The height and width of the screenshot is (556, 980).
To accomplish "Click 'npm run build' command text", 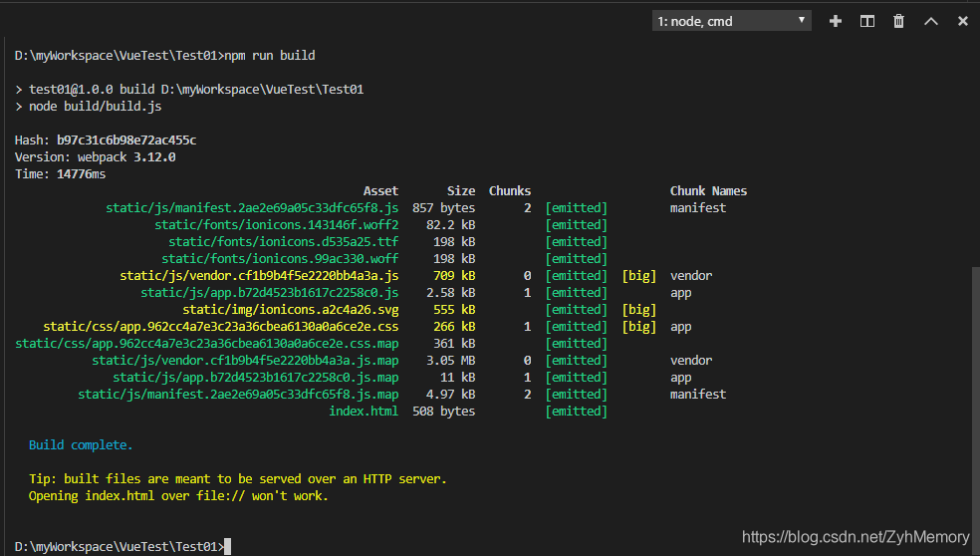I will (x=269, y=56).
